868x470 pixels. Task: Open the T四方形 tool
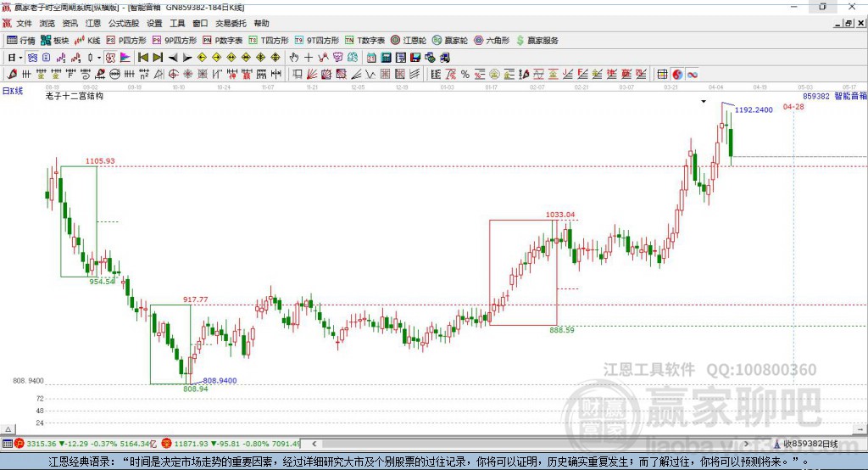(269, 41)
